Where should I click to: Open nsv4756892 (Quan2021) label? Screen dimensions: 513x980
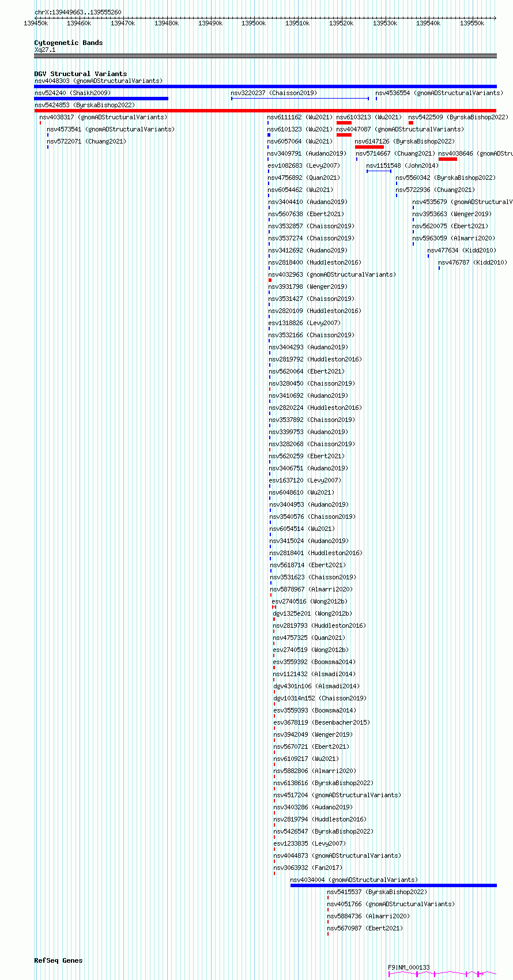coord(304,178)
